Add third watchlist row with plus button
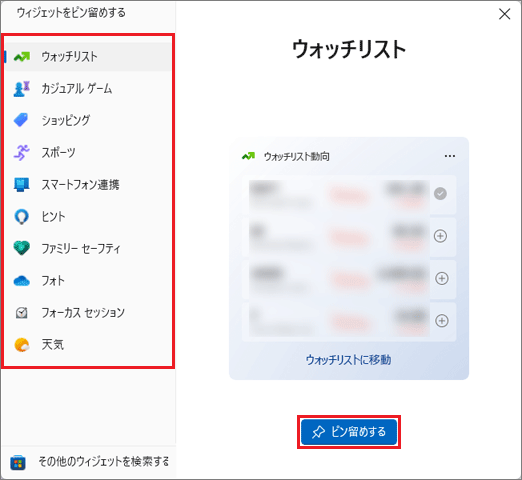Screen dimensions: 522x480 [442, 278]
